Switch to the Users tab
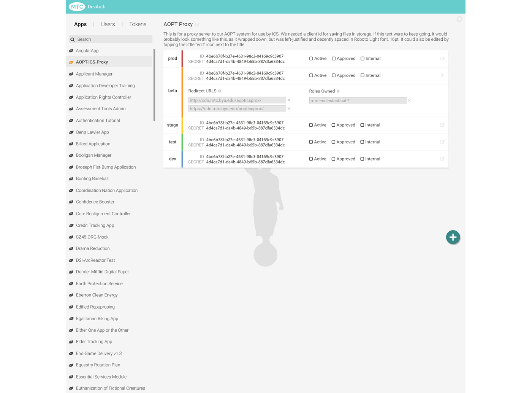Image resolution: width=532 pixels, height=393 pixels. tap(108, 24)
